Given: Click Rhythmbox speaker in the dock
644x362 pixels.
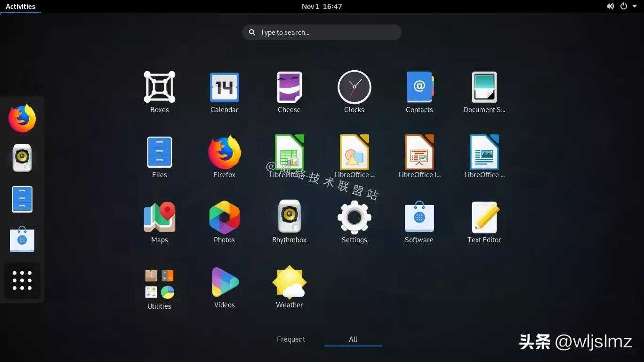Looking at the screenshot, I should (x=22, y=158).
